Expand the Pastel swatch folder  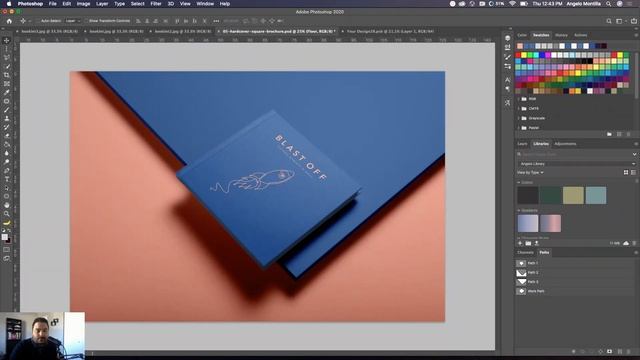coord(519,128)
